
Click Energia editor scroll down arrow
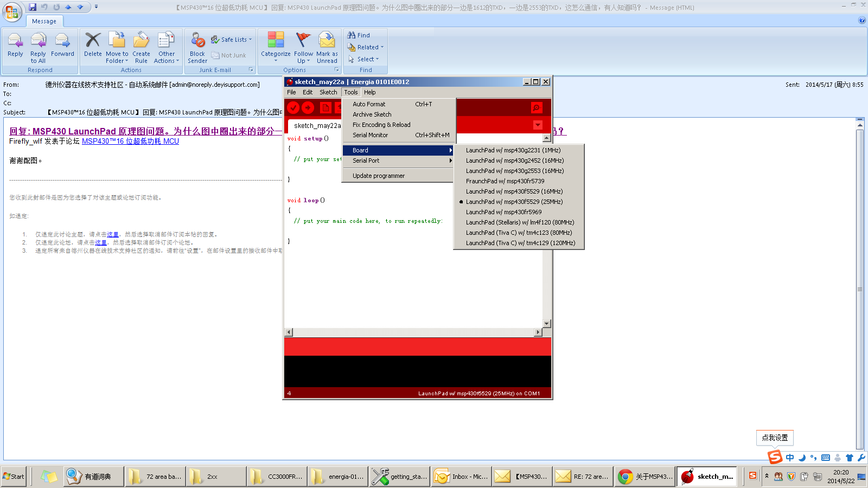coord(546,324)
